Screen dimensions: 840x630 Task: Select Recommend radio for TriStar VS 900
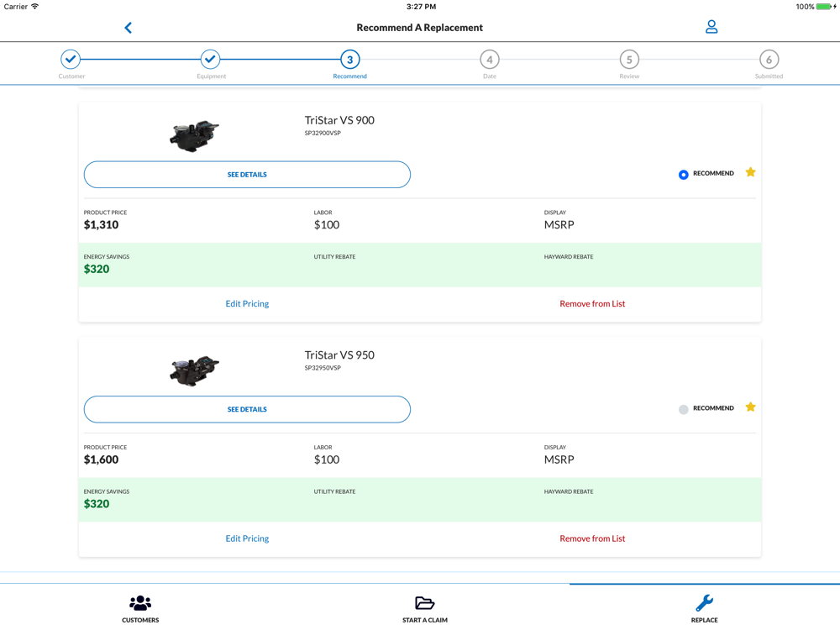(x=683, y=175)
